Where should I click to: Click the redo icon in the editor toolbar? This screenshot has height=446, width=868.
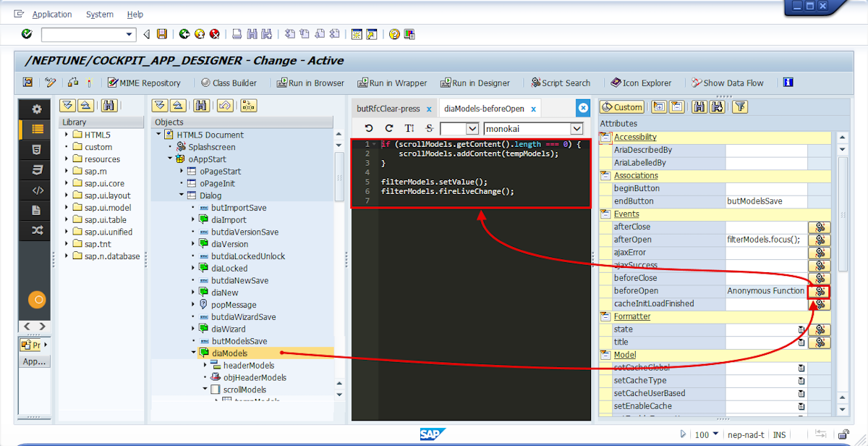389,128
